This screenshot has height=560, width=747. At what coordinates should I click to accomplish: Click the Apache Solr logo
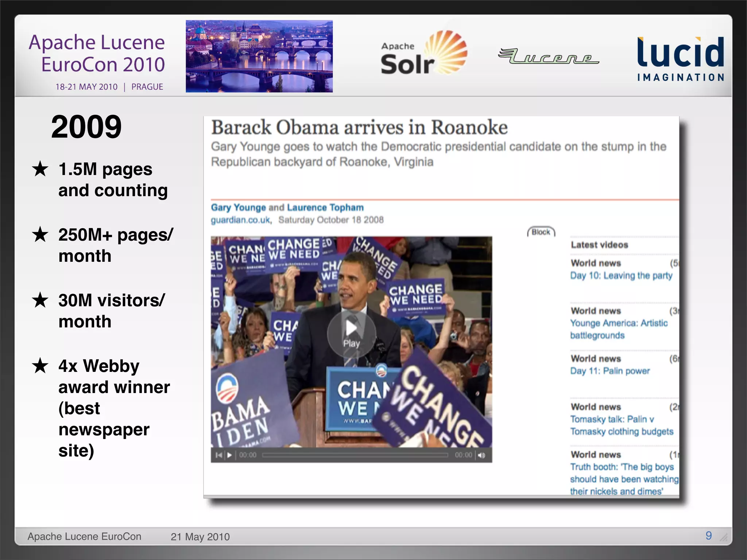tap(424, 53)
